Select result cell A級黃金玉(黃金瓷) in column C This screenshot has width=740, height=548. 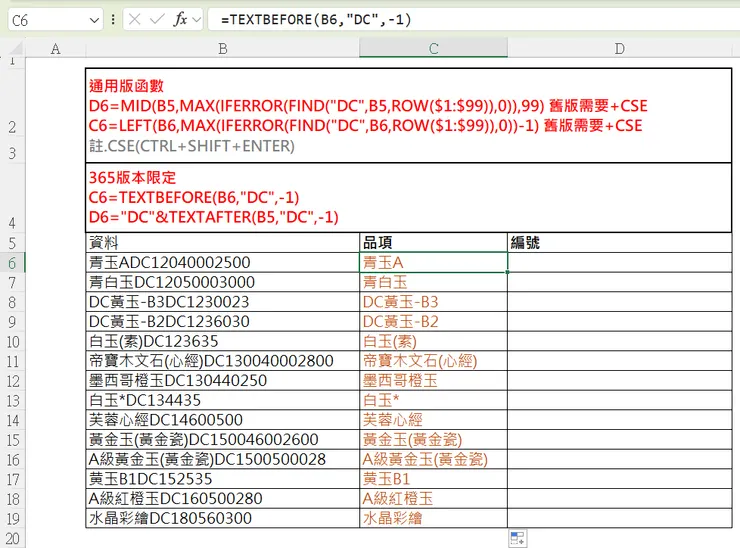tap(433, 459)
